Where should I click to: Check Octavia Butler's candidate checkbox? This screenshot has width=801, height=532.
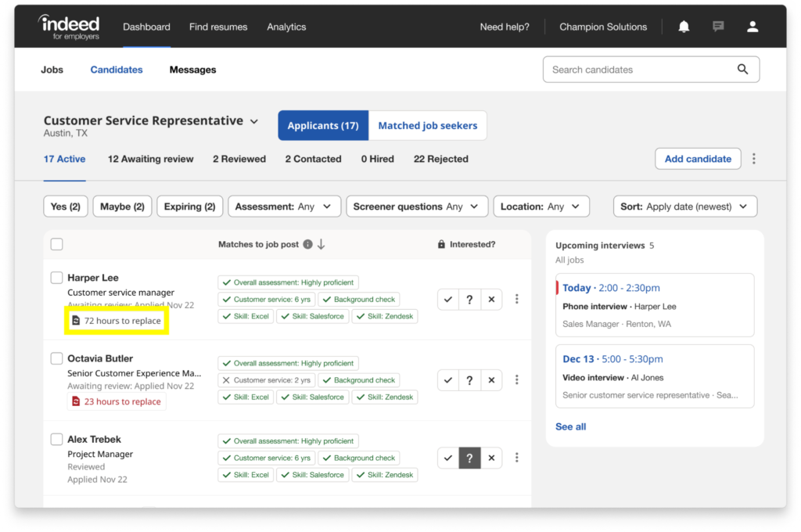click(56, 358)
